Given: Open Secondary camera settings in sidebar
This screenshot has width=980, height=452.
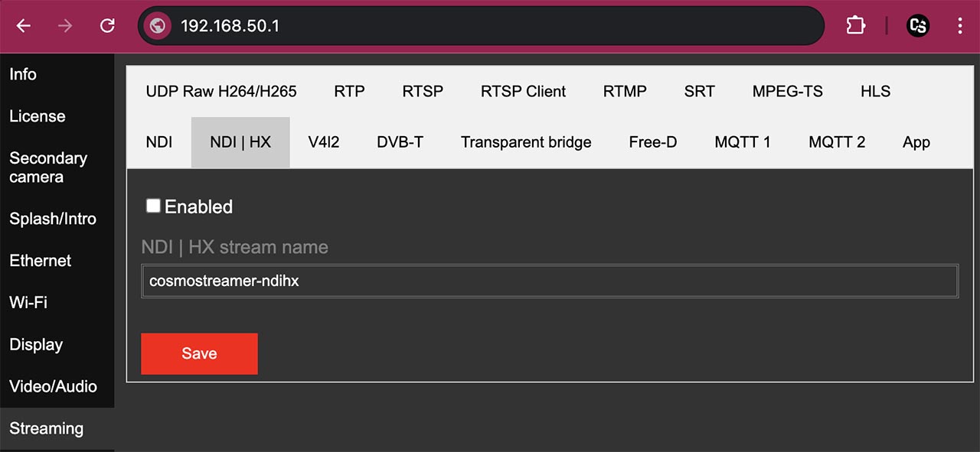Looking at the screenshot, I should pos(48,167).
